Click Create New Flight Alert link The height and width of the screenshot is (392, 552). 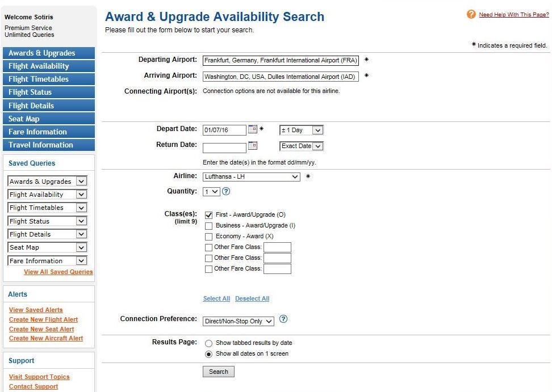pos(43,319)
